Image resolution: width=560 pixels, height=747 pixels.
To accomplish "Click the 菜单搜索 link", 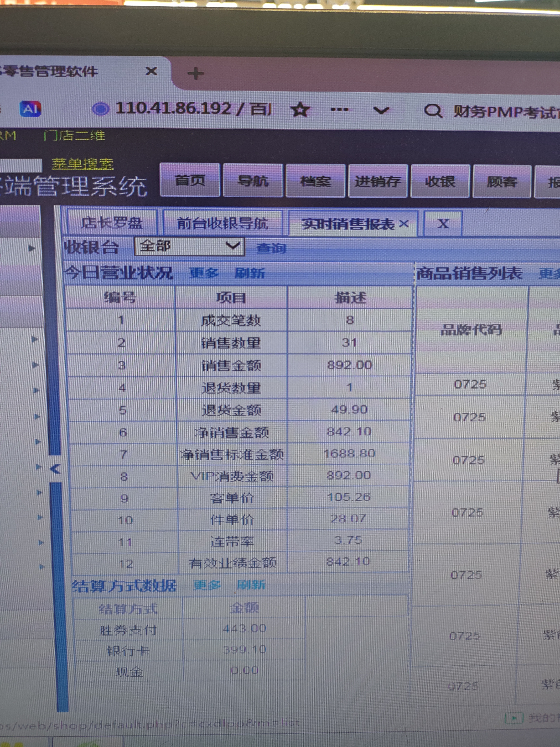I will [83, 164].
